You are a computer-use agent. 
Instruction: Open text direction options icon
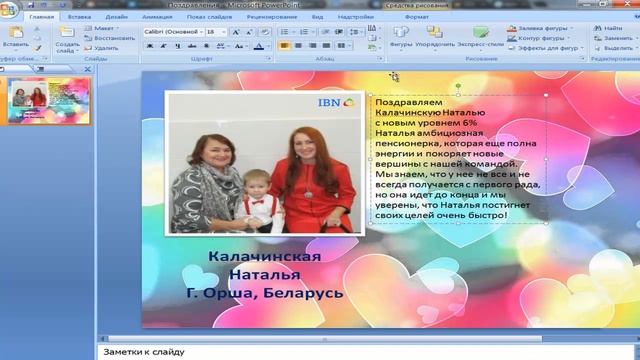(372, 28)
